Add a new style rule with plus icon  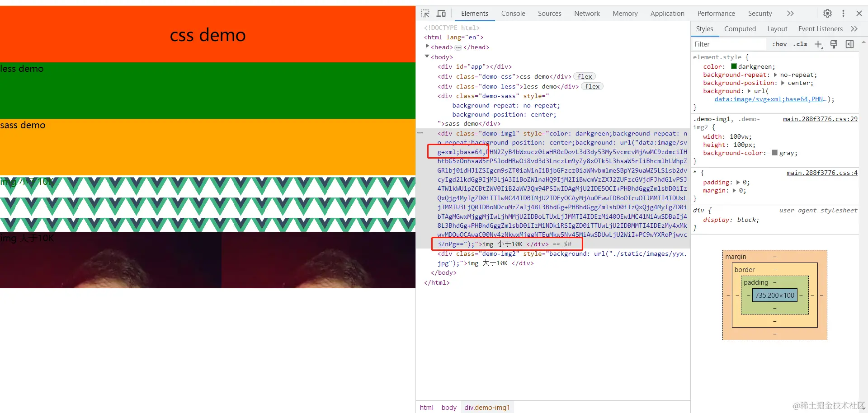coord(819,44)
